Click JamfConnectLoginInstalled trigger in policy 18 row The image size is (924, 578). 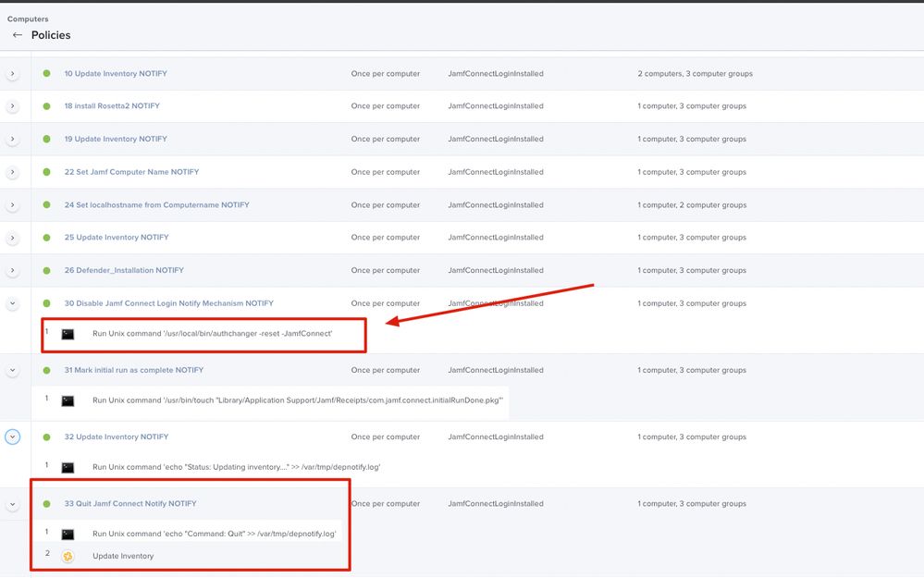[x=496, y=106]
